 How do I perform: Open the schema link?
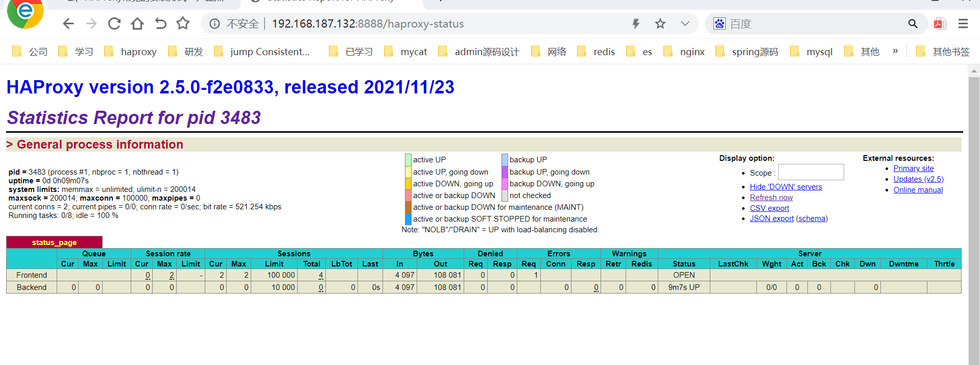tap(811, 218)
